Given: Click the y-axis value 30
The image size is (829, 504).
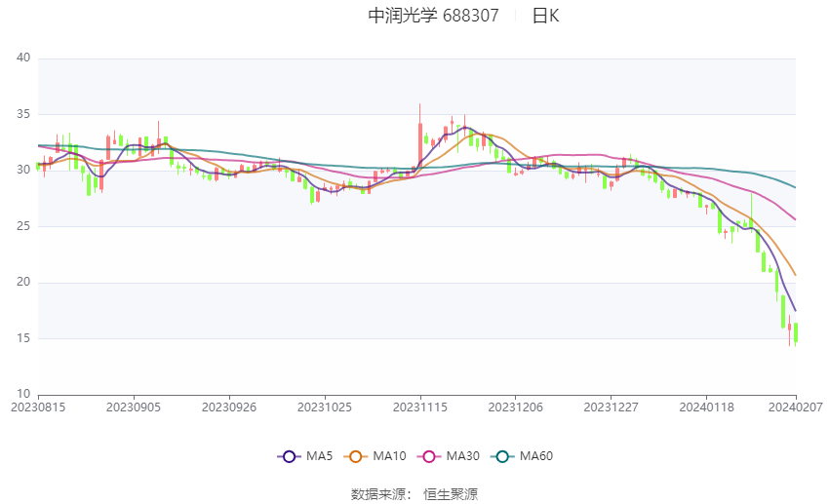Looking at the screenshot, I should [23, 171].
